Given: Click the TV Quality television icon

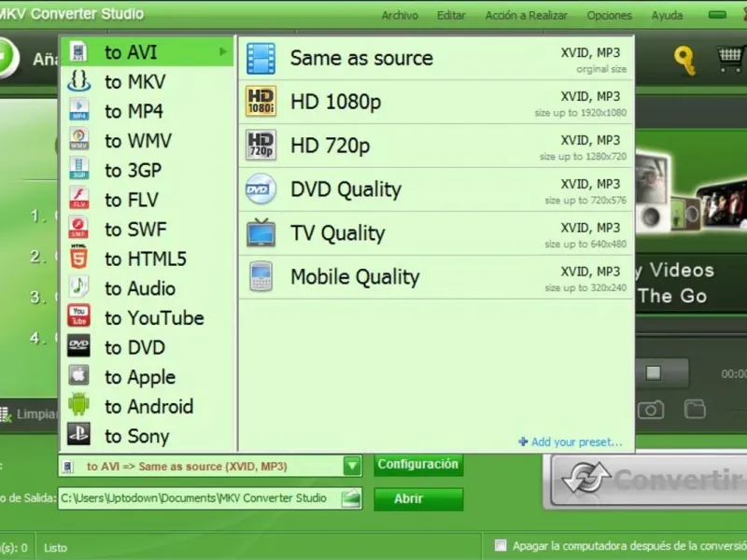Looking at the screenshot, I should [261, 232].
